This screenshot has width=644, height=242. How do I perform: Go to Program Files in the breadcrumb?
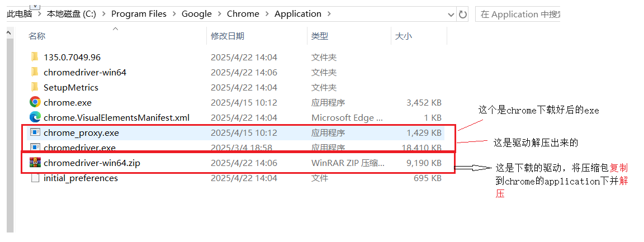pyautogui.click(x=139, y=14)
